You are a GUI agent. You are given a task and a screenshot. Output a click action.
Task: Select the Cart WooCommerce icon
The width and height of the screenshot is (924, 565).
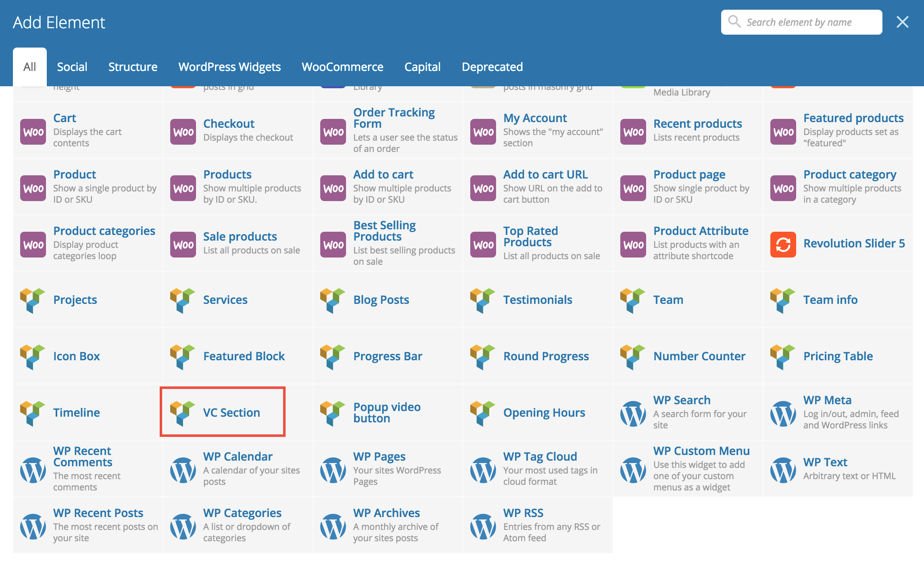[33, 131]
